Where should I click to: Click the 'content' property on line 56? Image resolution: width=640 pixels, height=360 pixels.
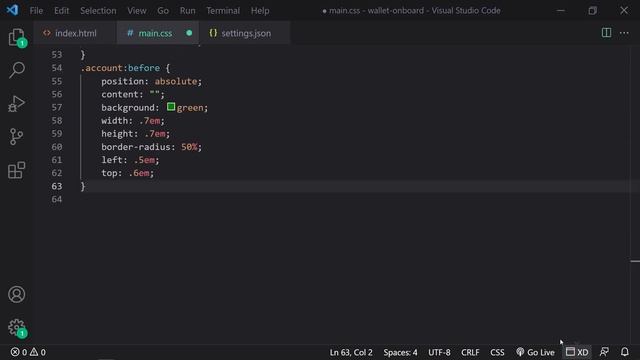click(120, 94)
